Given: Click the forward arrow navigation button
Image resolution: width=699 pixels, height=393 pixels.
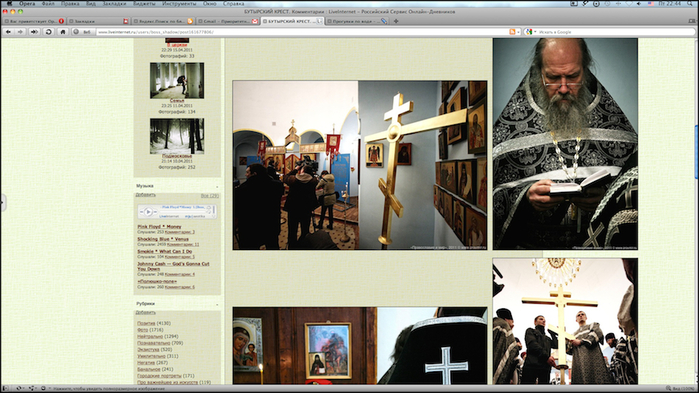Looking at the screenshot, I should [20, 32].
